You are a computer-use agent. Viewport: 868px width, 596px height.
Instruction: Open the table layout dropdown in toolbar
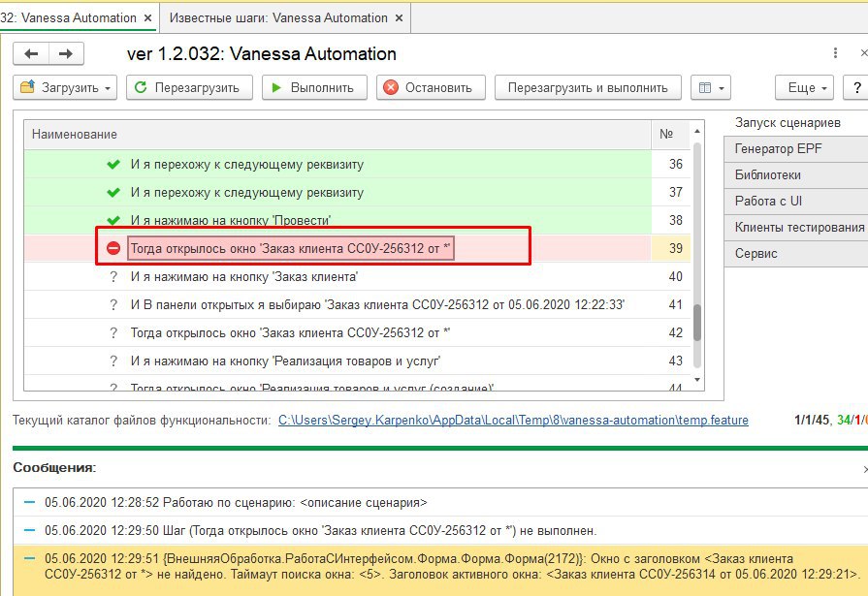[711, 87]
